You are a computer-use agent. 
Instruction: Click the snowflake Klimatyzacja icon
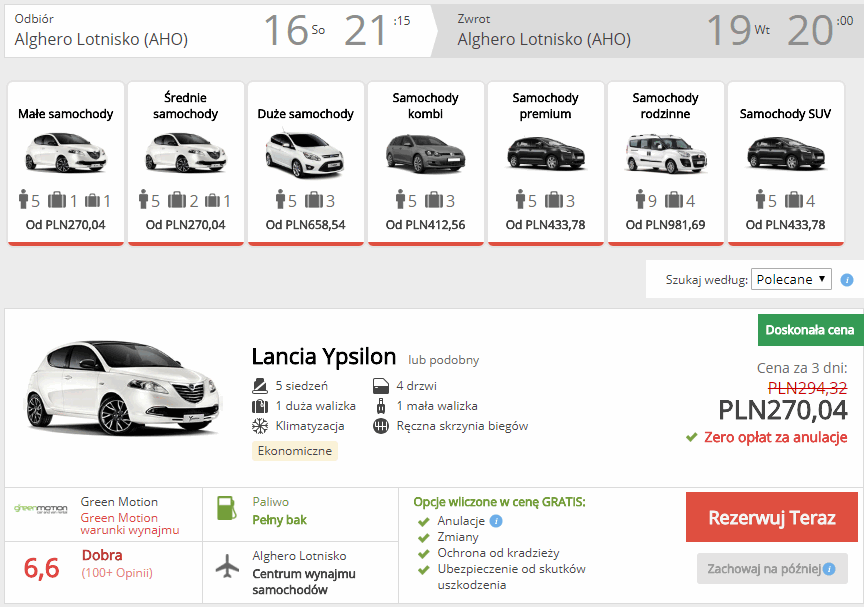point(259,426)
